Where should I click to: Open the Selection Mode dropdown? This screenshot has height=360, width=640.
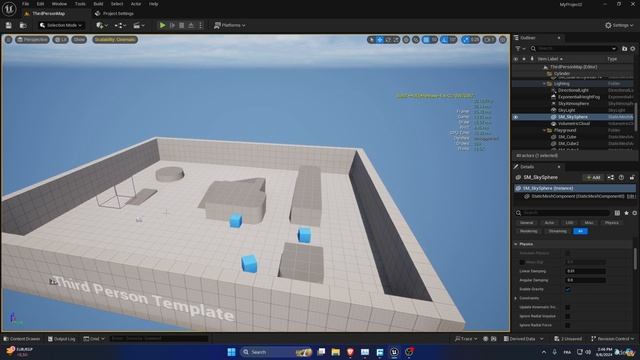pos(61,25)
